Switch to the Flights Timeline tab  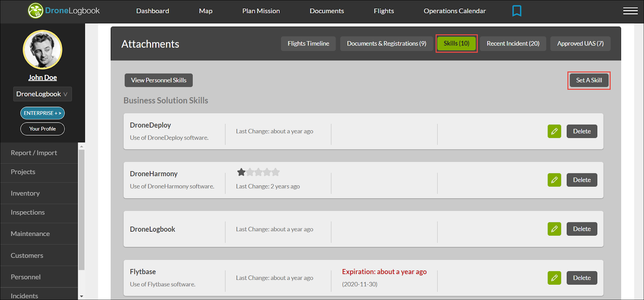[308, 43]
